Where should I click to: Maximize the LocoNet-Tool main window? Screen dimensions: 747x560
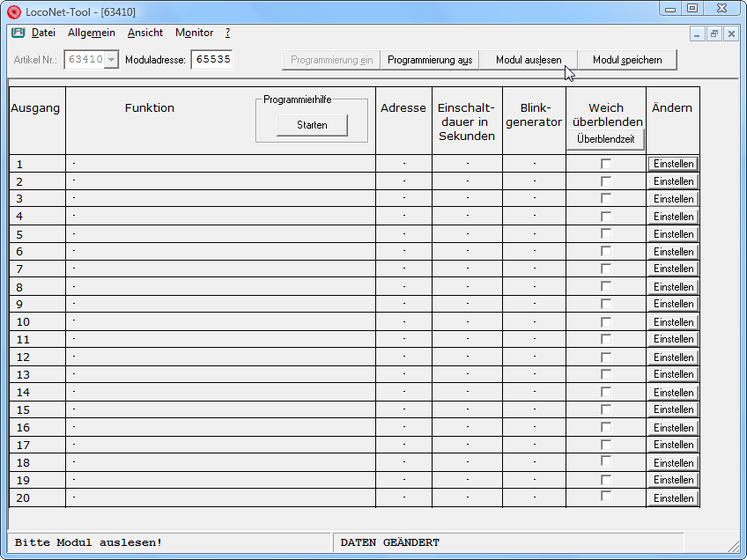pos(692,9)
